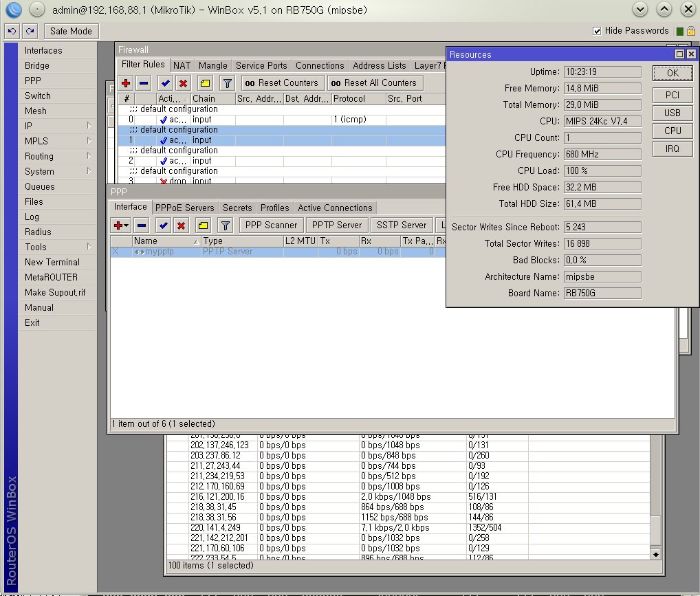Open New Terminal from sidebar
Screen dimensions: 700x596
click(57, 262)
